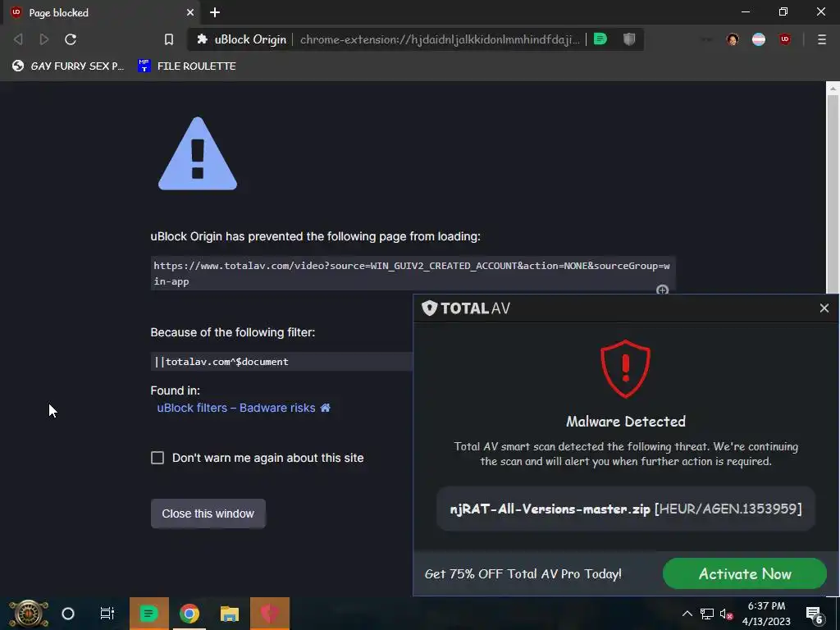Click the Close this window button
Screen dimensions: 840x630
pyautogui.click(x=208, y=514)
